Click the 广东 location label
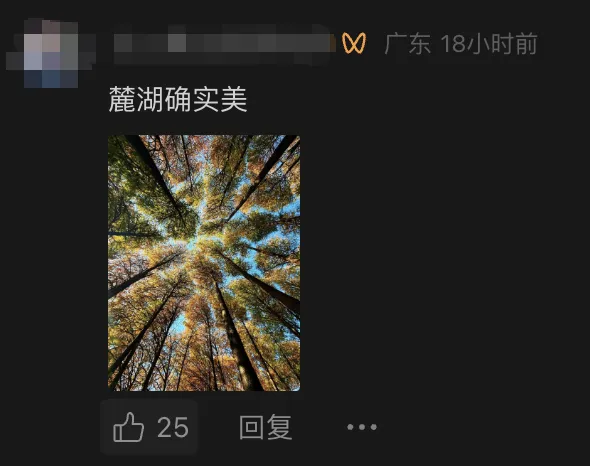 tap(407, 43)
